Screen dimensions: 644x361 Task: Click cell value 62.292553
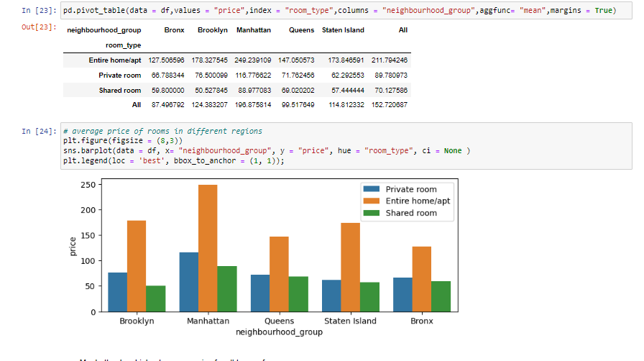coord(347,76)
